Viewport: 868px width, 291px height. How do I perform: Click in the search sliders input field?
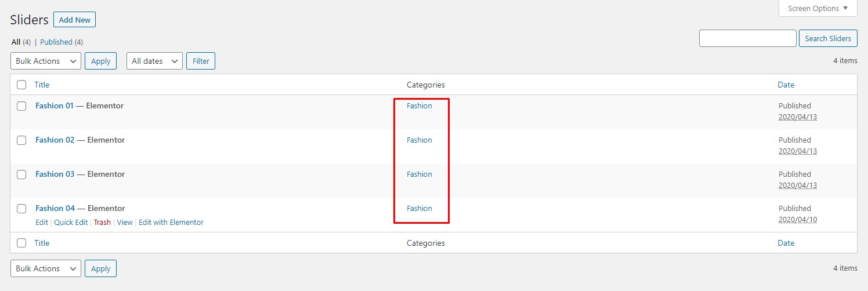747,38
